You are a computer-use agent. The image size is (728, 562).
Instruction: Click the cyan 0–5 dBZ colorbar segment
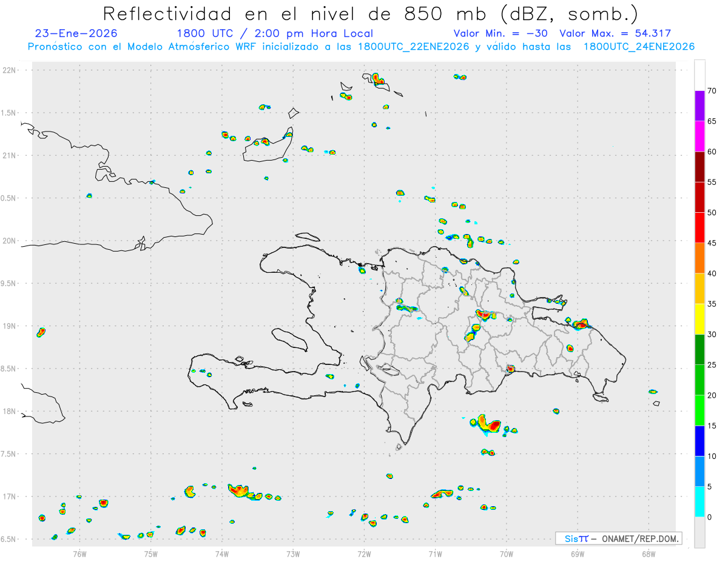click(x=699, y=502)
